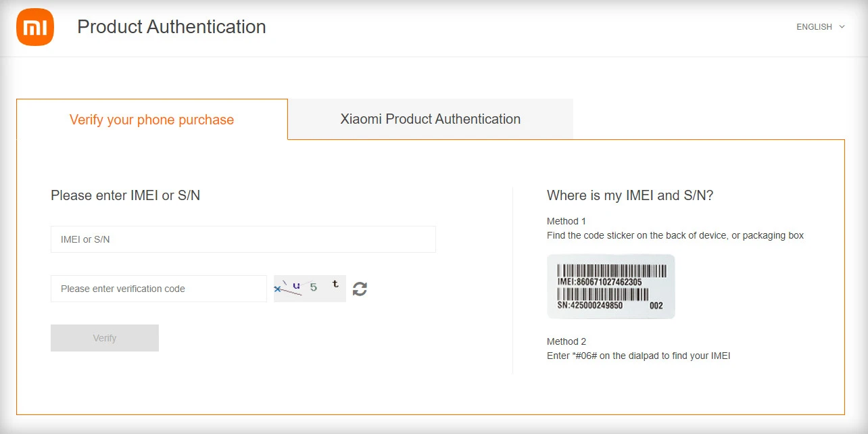Focus the IMEI or S/N input field
Screen dimensions: 868x434
(x=243, y=239)
